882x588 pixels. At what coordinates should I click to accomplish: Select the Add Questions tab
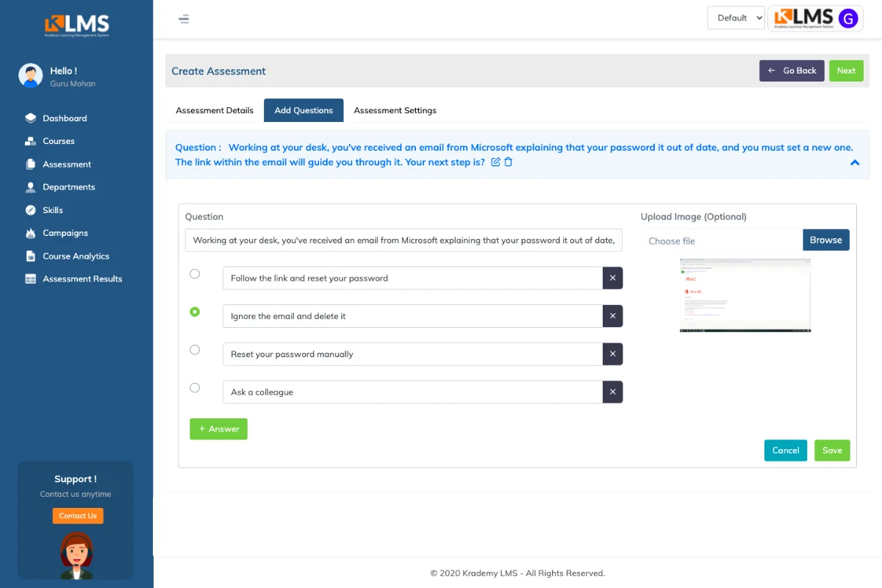[304, 110]
